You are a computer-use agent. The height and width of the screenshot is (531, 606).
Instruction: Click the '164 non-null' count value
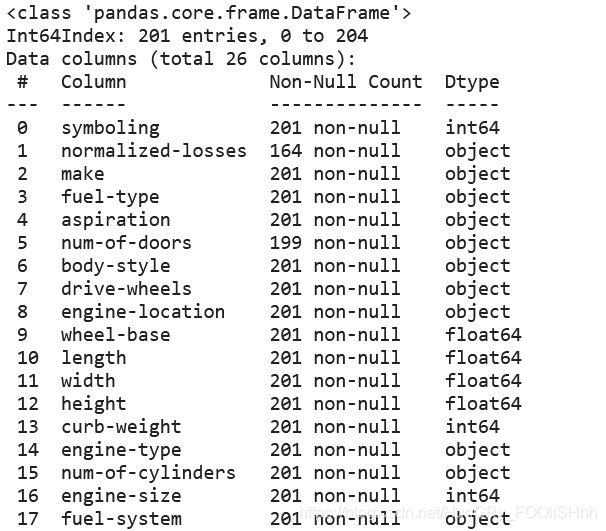[335, 150]
